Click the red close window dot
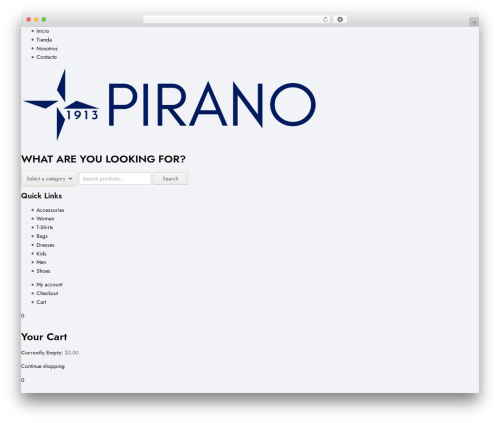The image size is (500, 423). tap(29, 20)
